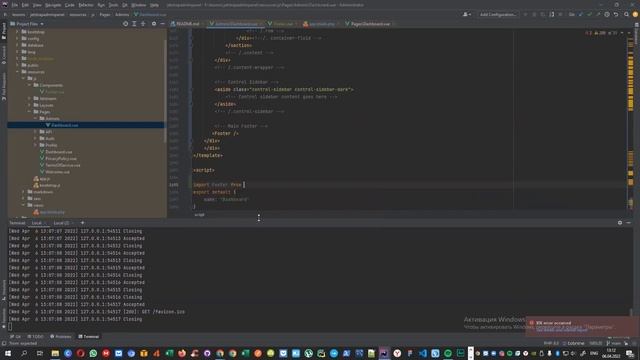
Task: Collapse the Pages folder in tree
Action: tap(30, 112)
